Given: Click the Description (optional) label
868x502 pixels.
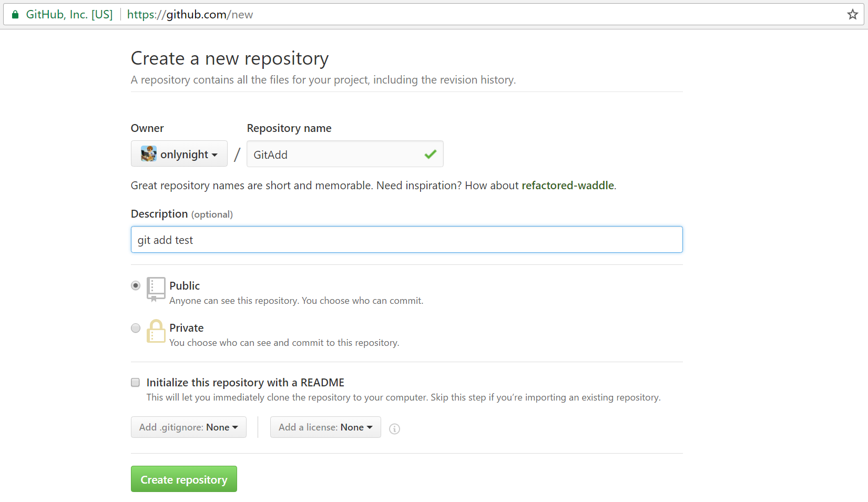Looking at the screenshot, I should (182, 214).
